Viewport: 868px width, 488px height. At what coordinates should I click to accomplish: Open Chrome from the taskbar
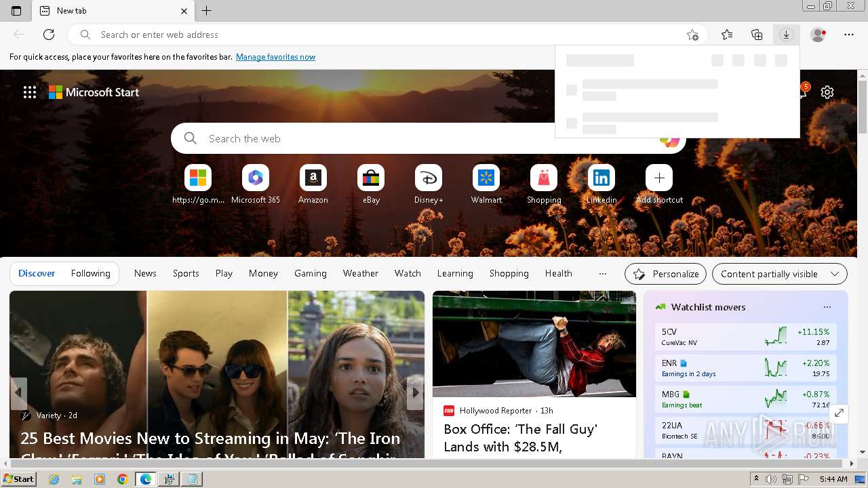click(x=122, y=479)
